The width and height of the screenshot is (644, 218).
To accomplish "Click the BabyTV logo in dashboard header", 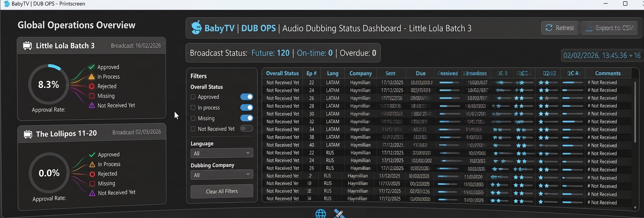I will point(197,27).
